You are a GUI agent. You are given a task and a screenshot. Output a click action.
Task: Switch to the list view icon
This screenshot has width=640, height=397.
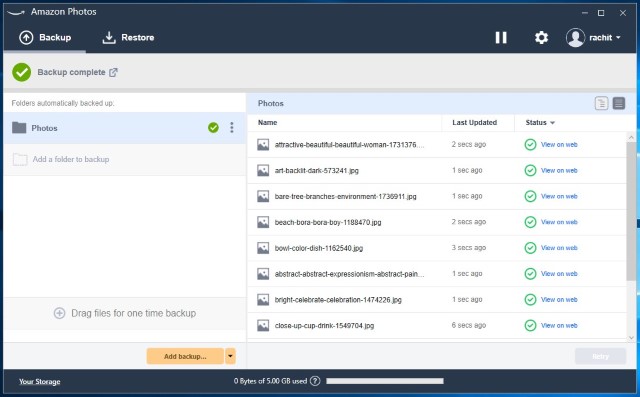619,103
